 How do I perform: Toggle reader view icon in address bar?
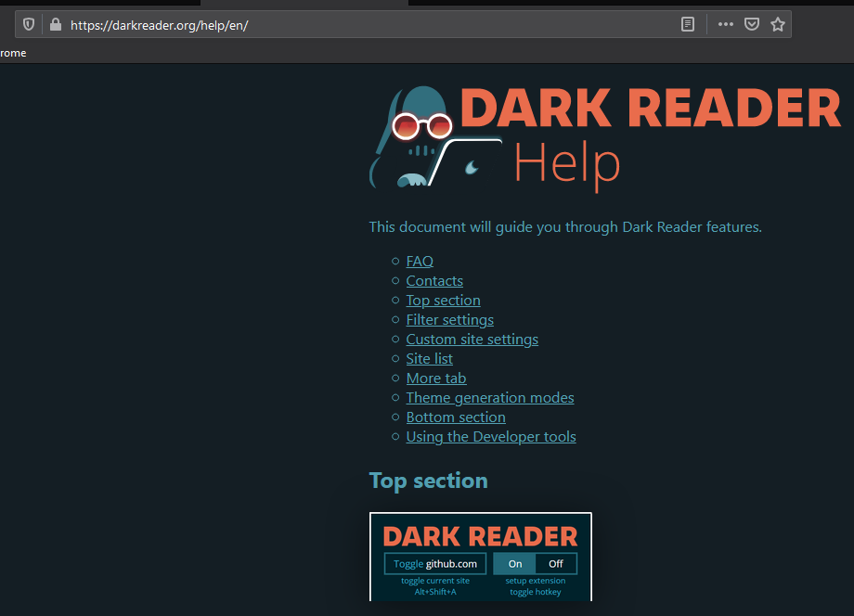[x=688, y=25]
